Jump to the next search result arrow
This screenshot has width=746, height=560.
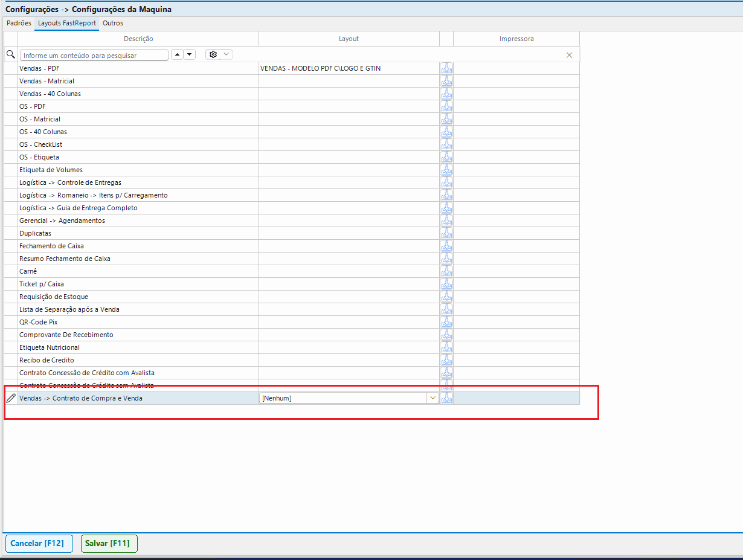point(190,54)
